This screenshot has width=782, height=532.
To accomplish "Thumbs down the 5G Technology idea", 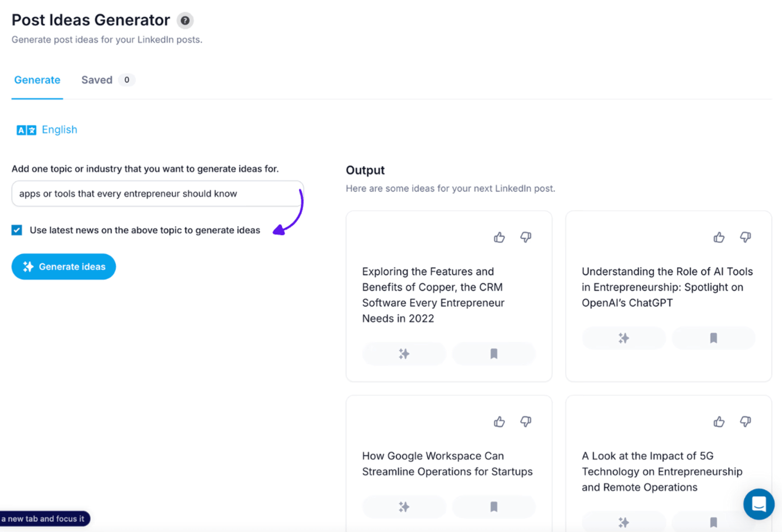I will point(746,422).
